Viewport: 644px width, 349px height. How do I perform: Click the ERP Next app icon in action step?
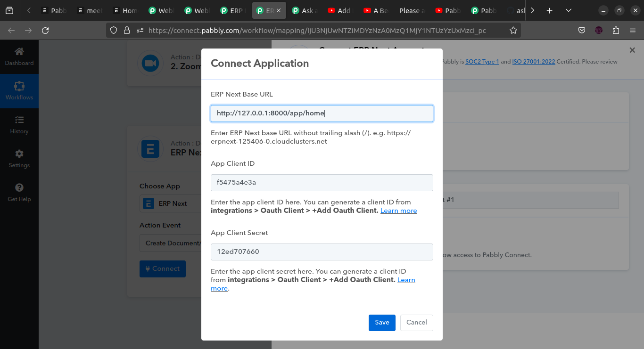pos(150,149)
